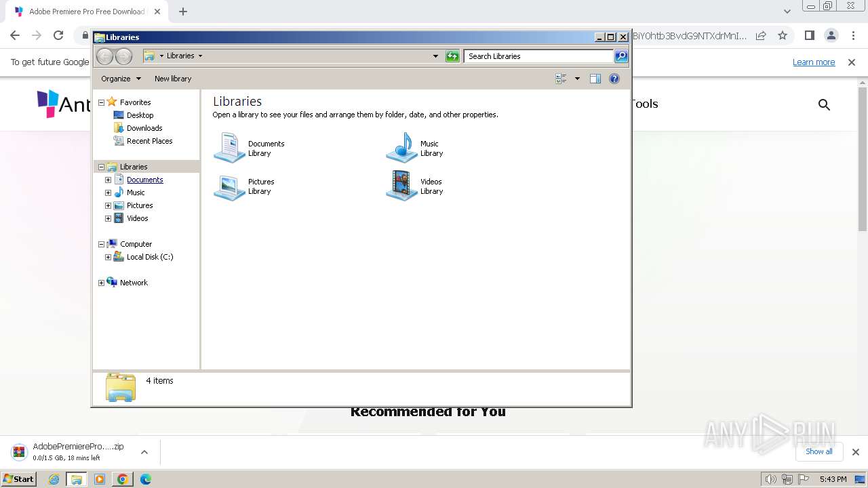Select Network in the navigation tree
The image size is (868, 488).
134,283
